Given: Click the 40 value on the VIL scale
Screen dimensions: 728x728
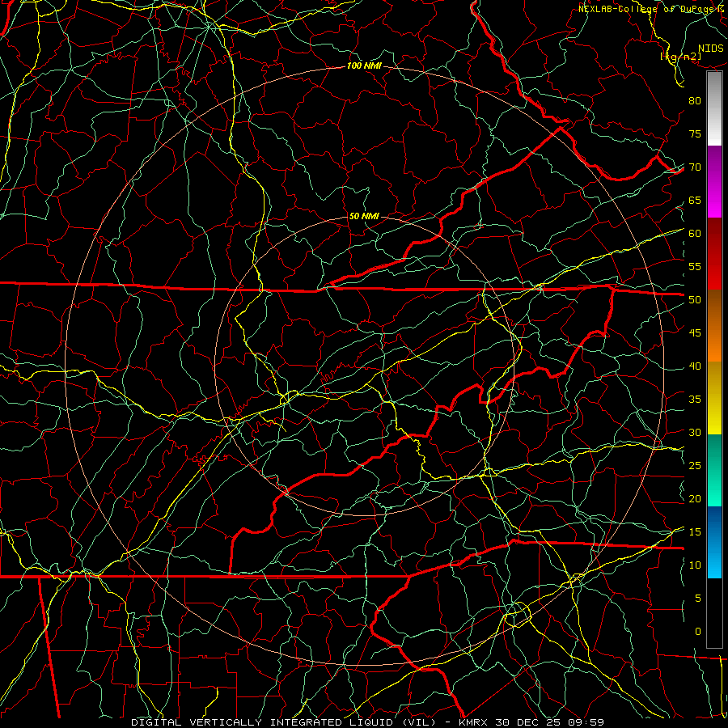Looking at the screenshot, I should tap(695, 366).
